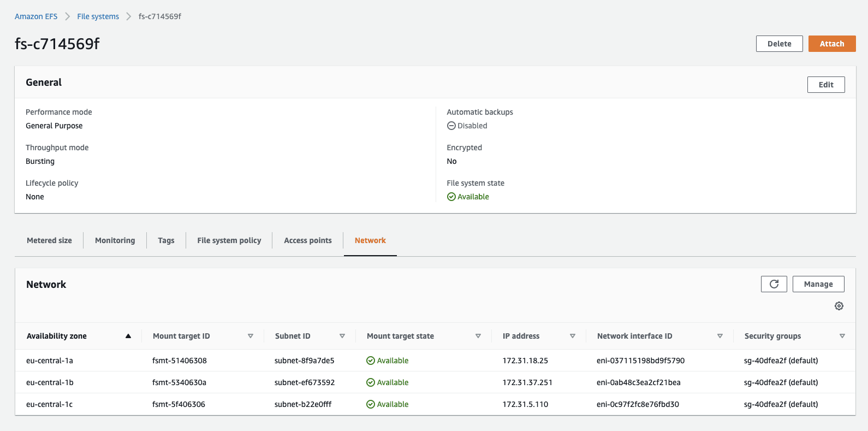Image resolution: width=868 pixels, height=431 pixels.
Task: Click IP address 172.31.5.110
Action: [x=525, y=404]
